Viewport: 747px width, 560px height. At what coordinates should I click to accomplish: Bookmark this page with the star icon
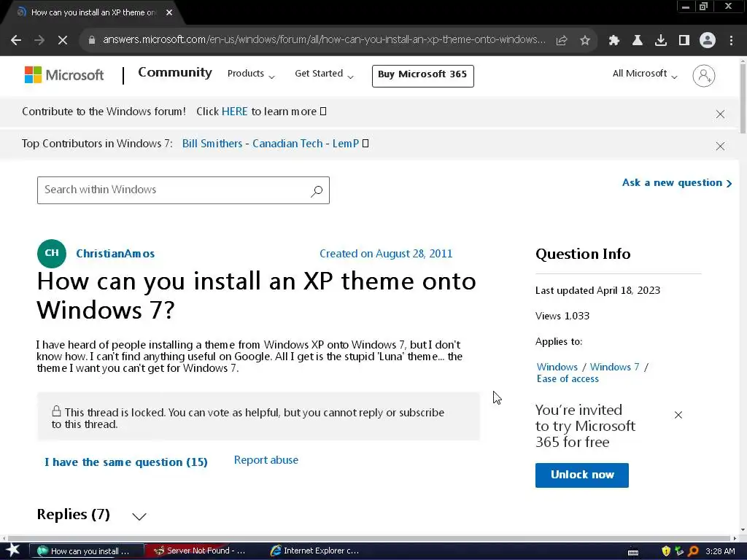pyautogui.click(x=585, y=41)
